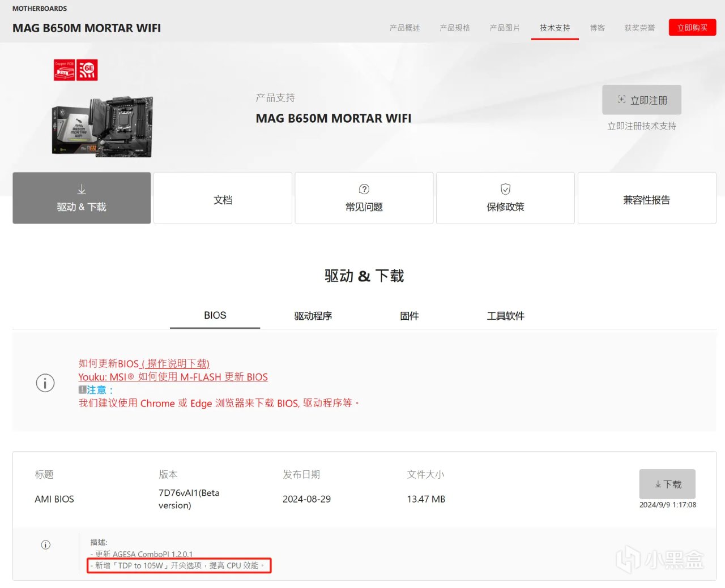
Task: Click the AMI BIOS title text
Action: click(x=54, y=499)
